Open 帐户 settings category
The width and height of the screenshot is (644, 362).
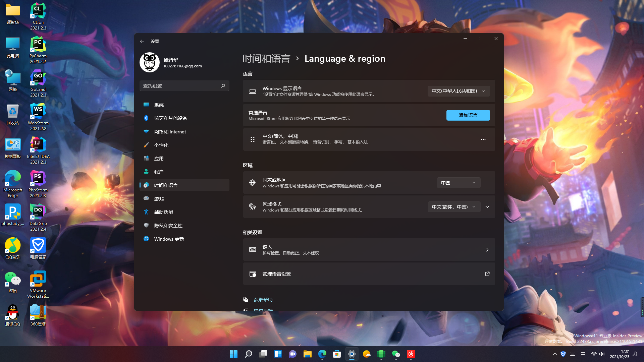coord(184,172)
